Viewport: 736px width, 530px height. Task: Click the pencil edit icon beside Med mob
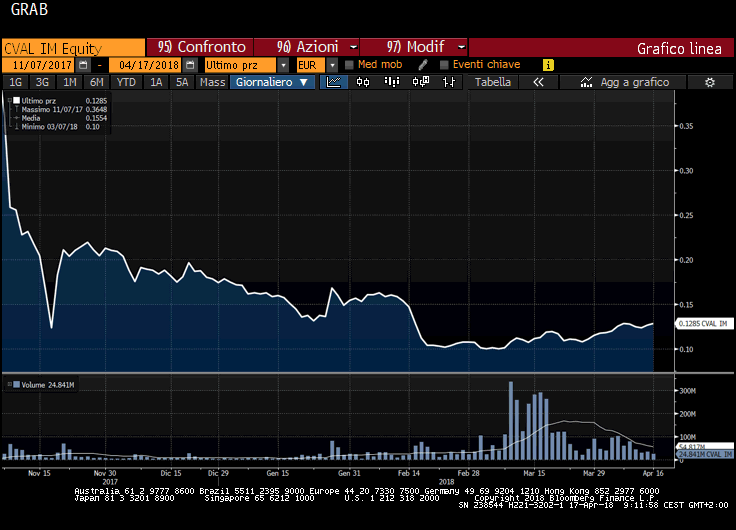[x=423, y=65]
